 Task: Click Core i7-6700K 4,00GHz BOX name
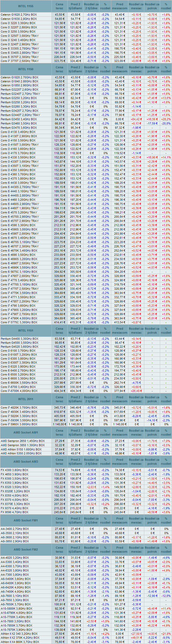19,391
